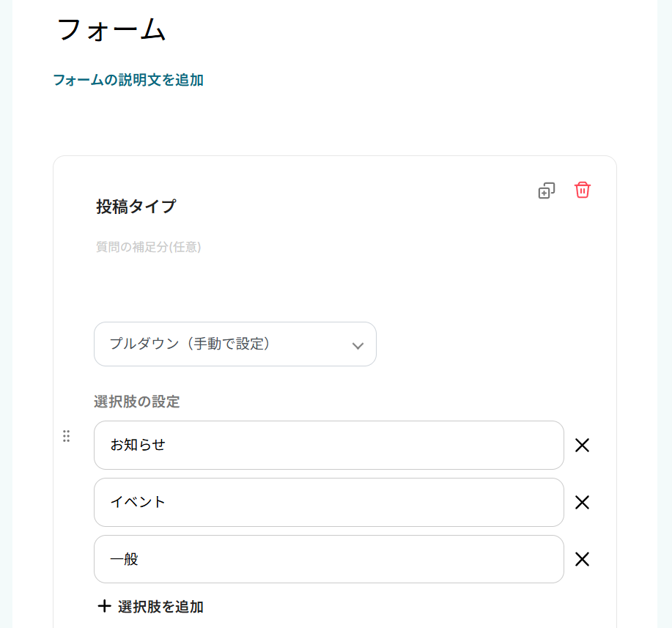
Task: Click the フォームの説明文を追加 link
Action: click(128, 80)
